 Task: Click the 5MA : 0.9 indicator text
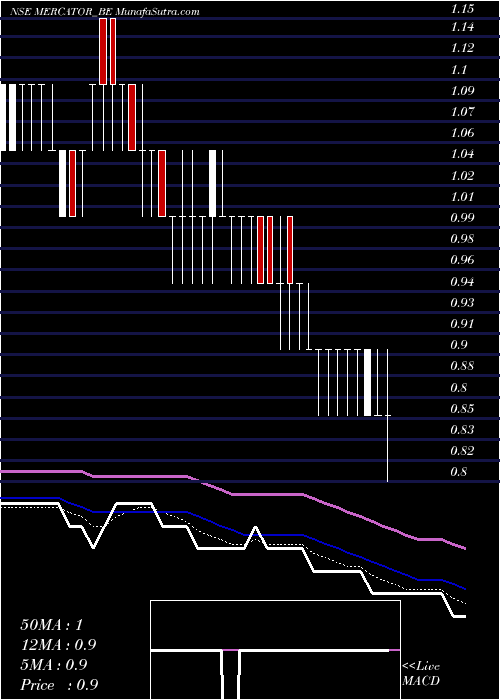point(54,665)
